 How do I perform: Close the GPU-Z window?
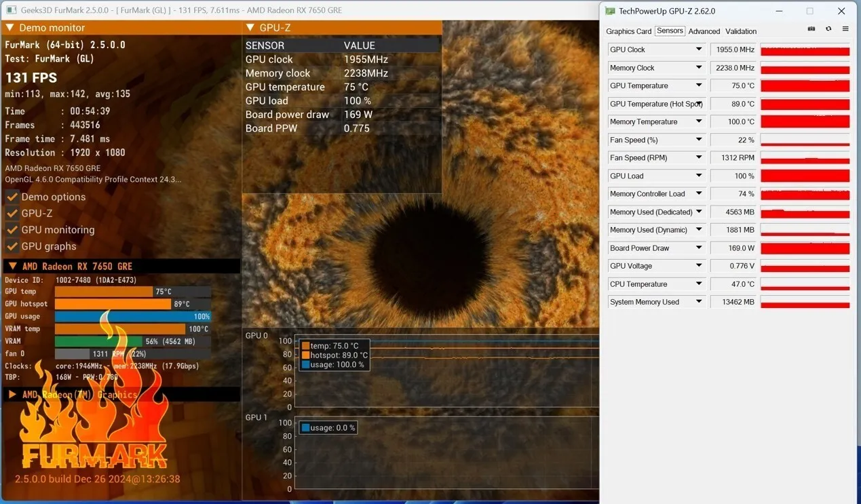point(841,11)
